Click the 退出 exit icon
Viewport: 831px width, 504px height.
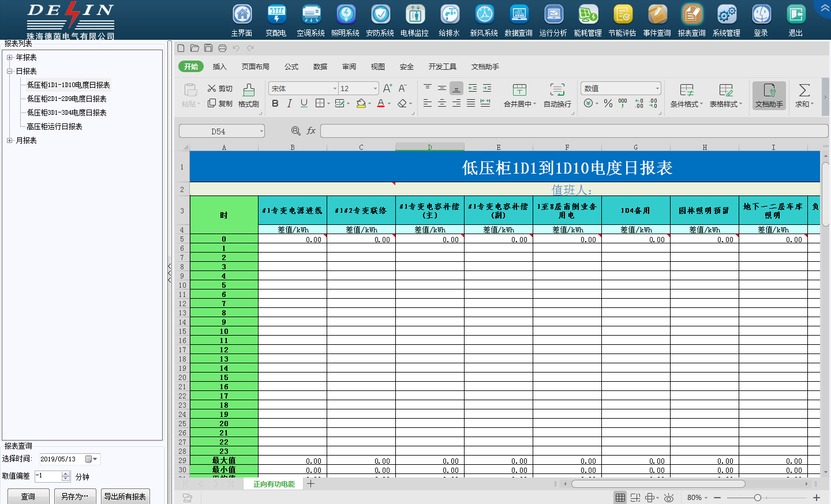tap(796, 20)
